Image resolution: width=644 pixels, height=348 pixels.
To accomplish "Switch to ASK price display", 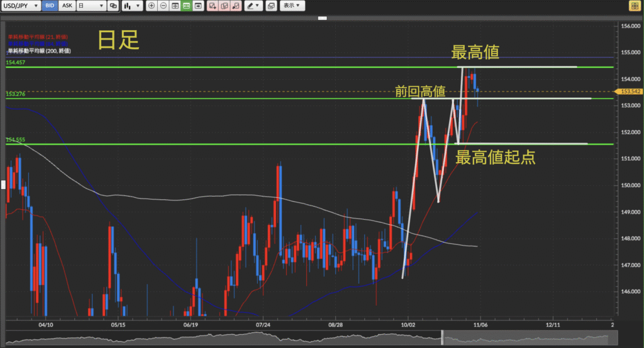I will (x=67, y=6).
